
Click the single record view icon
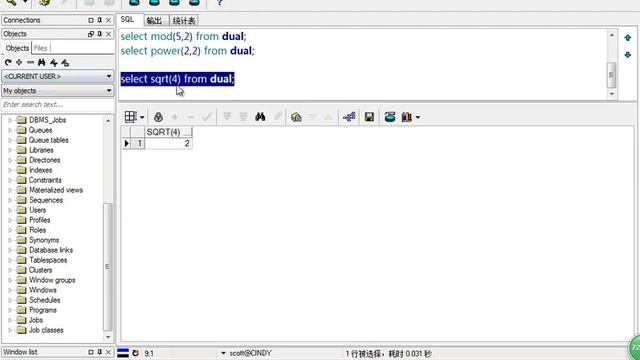[x=390, y=117]
